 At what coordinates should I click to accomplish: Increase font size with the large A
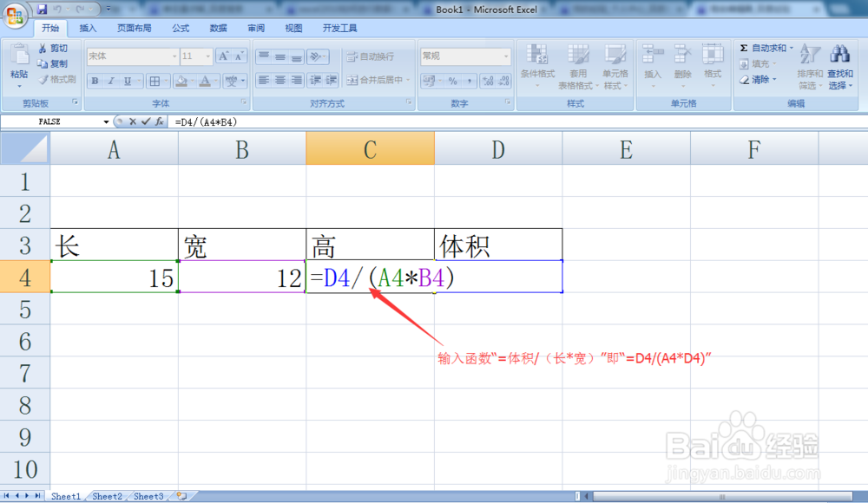tap(223, 56)
